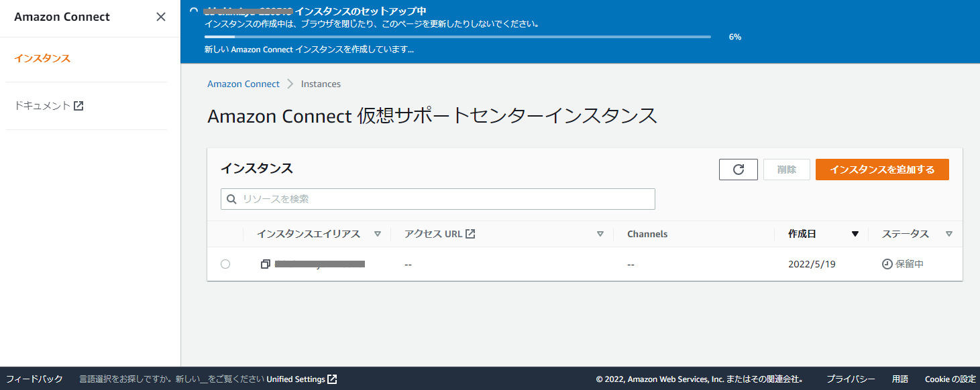Viewport: 980px width, 390px height.
Task: Click the インスタンスエイリアス column header label
Action: [x=309, y=234]
